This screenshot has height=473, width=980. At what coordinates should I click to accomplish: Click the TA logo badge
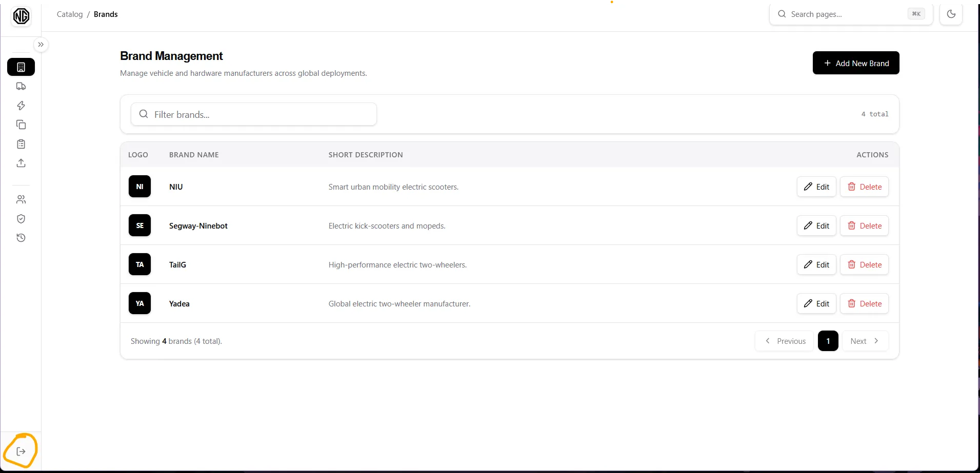[139, 264]
